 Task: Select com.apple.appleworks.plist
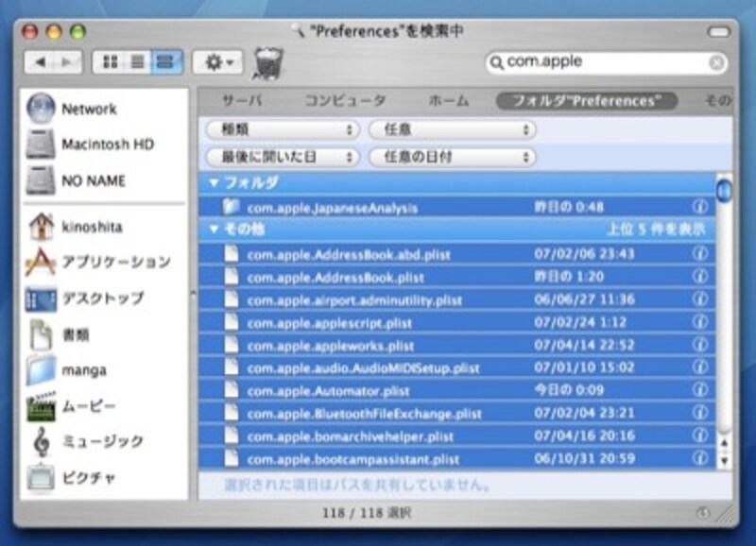click(456, 345)
